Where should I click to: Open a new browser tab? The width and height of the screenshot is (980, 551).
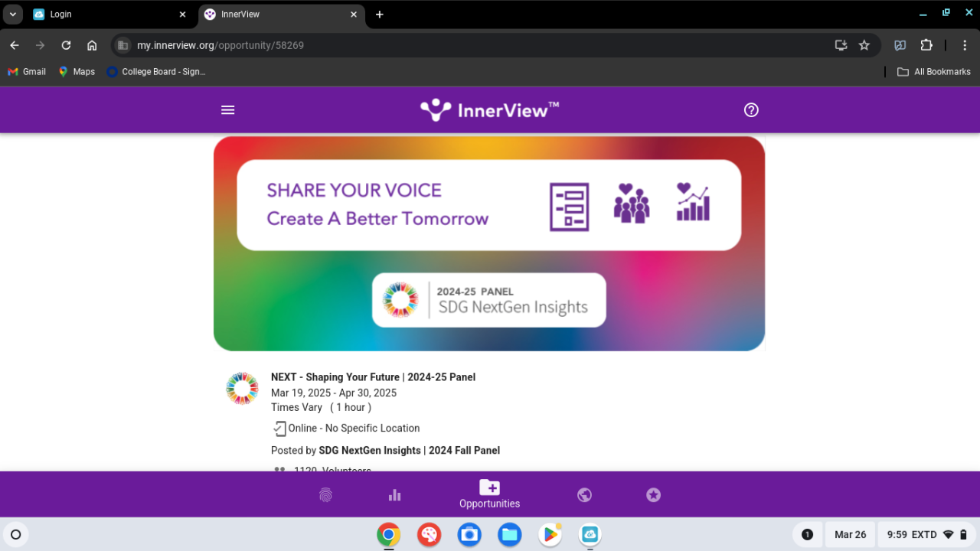[x=379, y=15]
